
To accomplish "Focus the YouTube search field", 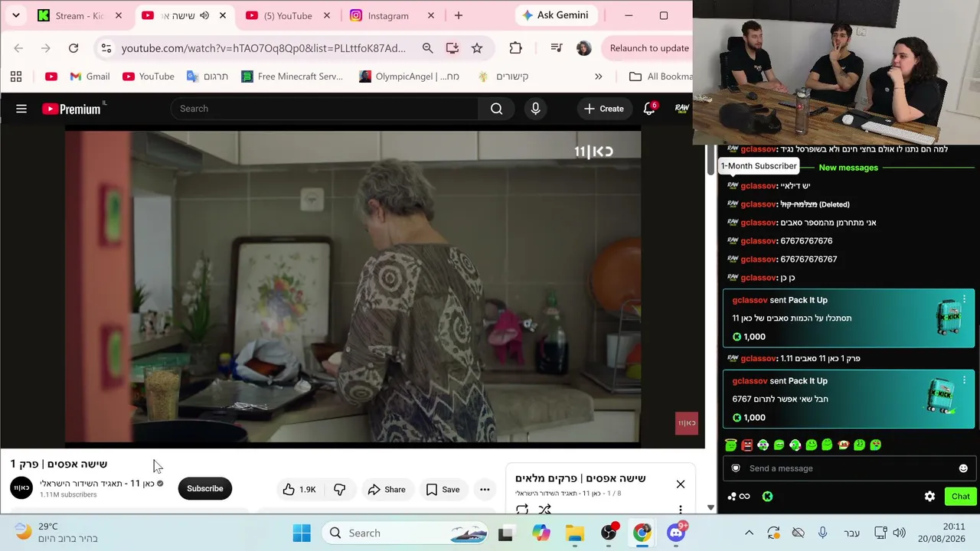I will (325, 109).
